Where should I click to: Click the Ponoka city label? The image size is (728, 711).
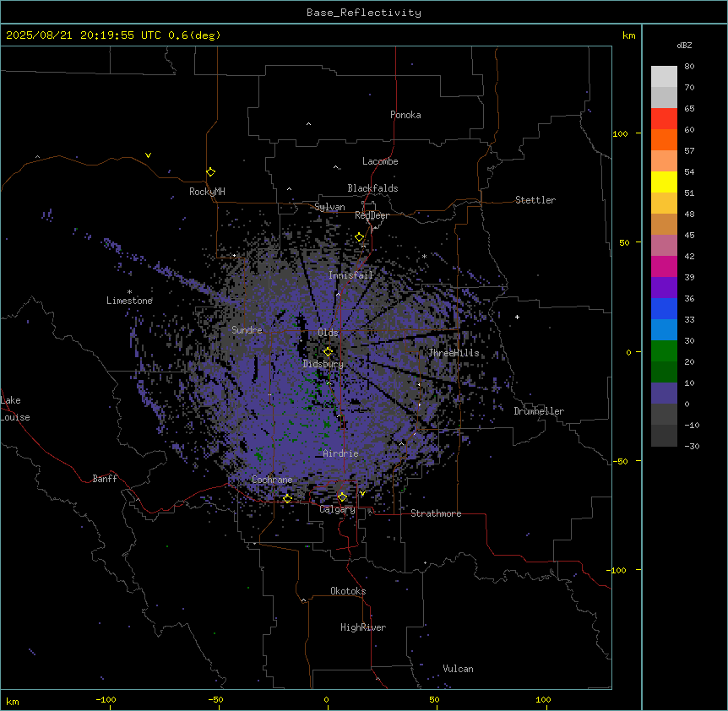tap(405, 115)
